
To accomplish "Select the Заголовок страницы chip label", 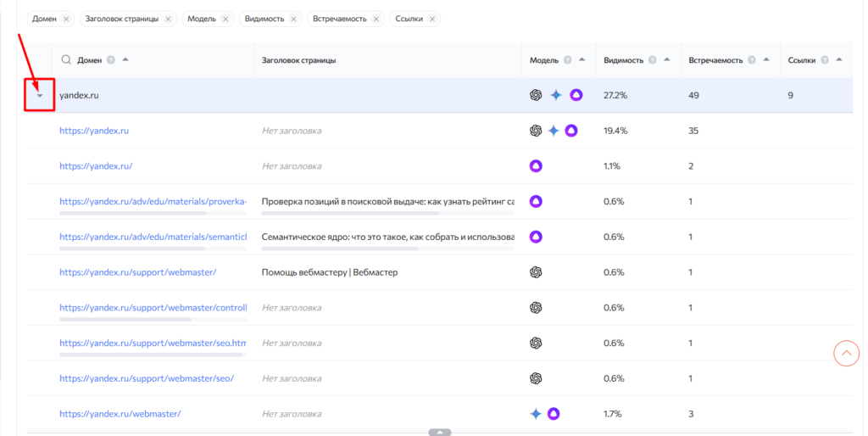I will point(122,19).
